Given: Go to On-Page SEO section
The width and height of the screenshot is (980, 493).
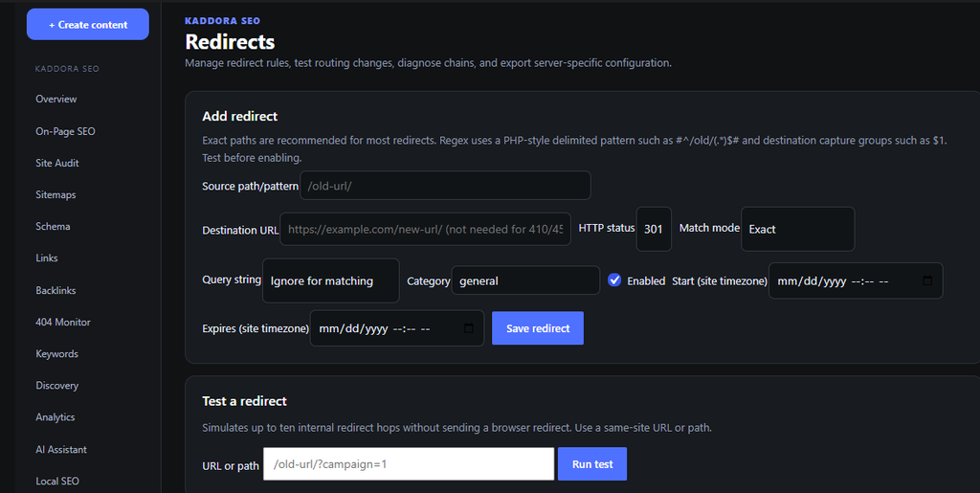Looking at the screenshot, I should (66, 131).
